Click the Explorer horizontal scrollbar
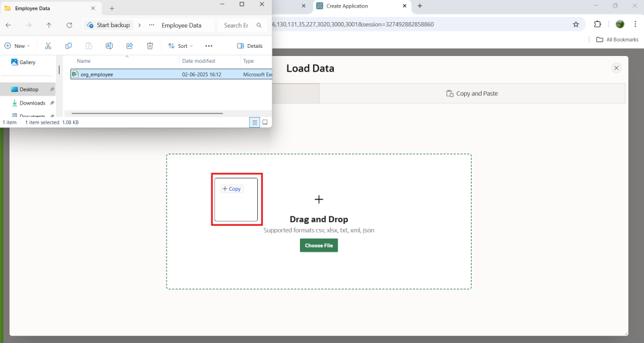The width and height of the screenshot is (644, 343). click(x=147, y=113)
